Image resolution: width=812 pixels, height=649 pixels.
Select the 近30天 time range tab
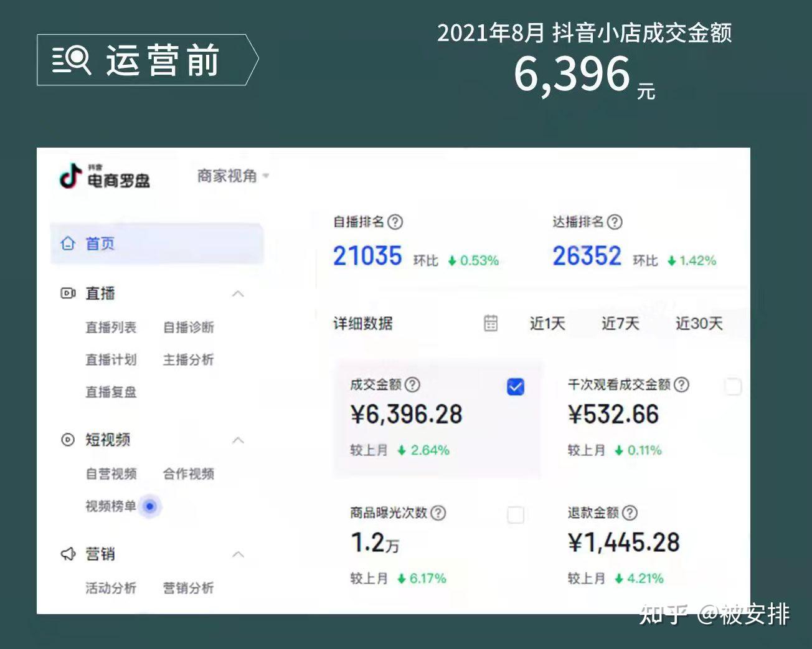[x=699, y=324]
